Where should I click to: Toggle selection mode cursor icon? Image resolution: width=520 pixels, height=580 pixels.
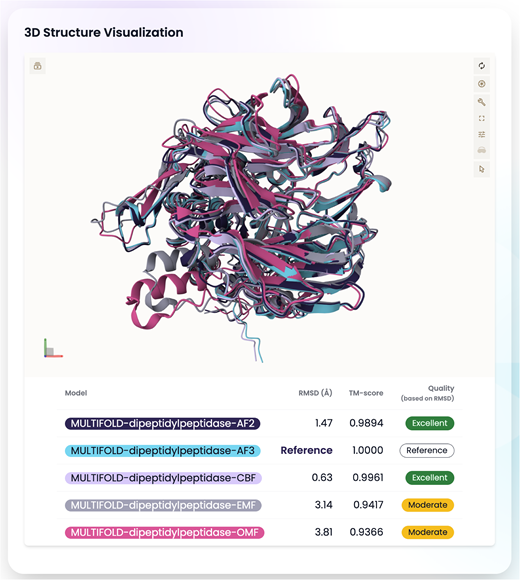coord(482,169)
